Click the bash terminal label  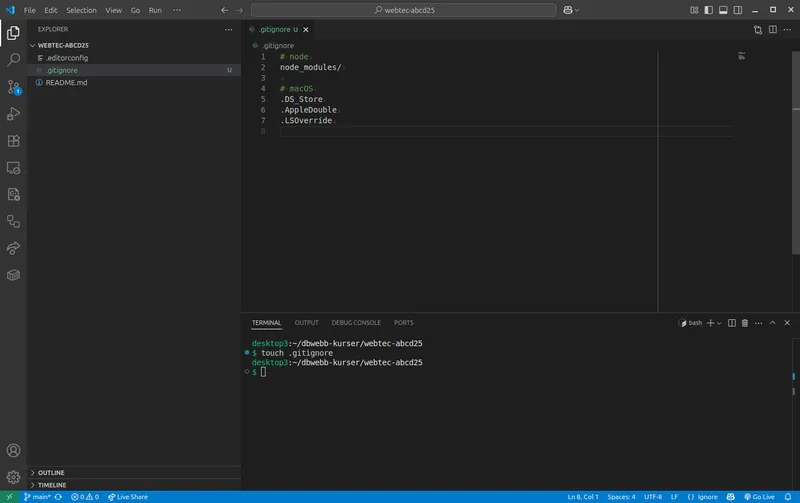[690, 323]
